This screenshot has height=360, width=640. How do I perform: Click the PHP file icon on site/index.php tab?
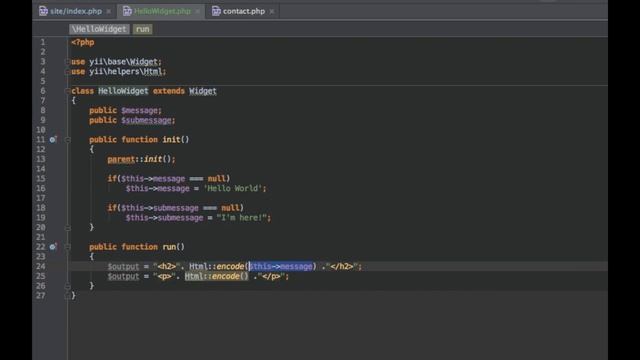43,11
